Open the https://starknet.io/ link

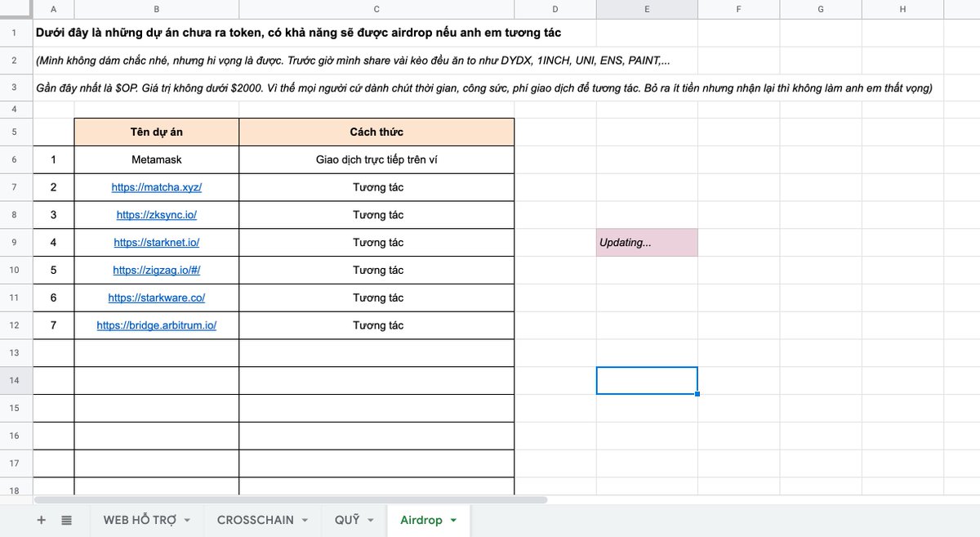pos(157,243)
